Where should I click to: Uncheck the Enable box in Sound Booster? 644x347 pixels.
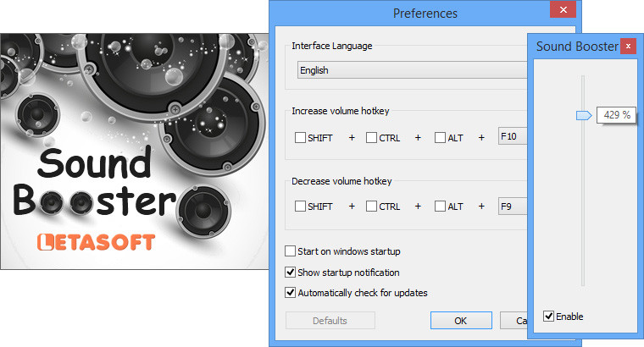(x=549, y=317)
